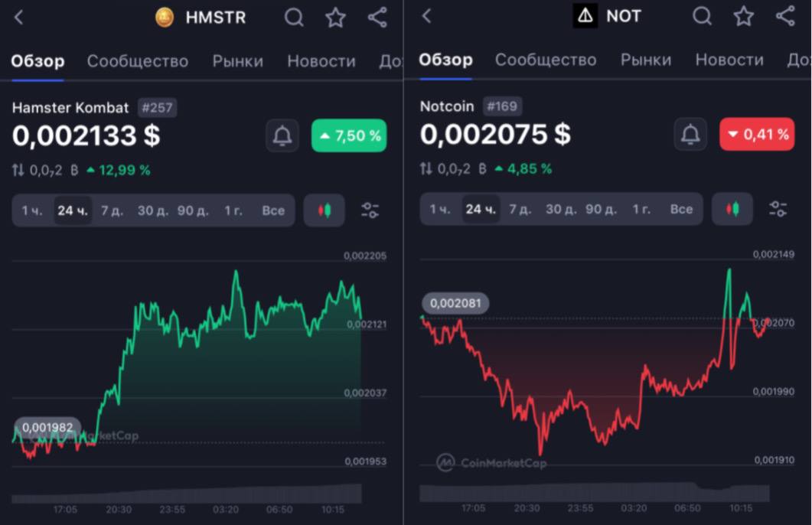Open the Рынки tab on HMSTR screen

[x=238, y=61]
